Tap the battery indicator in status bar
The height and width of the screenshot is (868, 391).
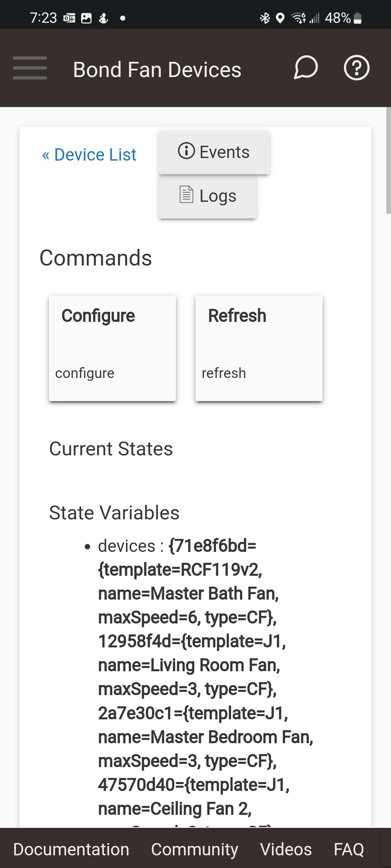tap(357, 18)
